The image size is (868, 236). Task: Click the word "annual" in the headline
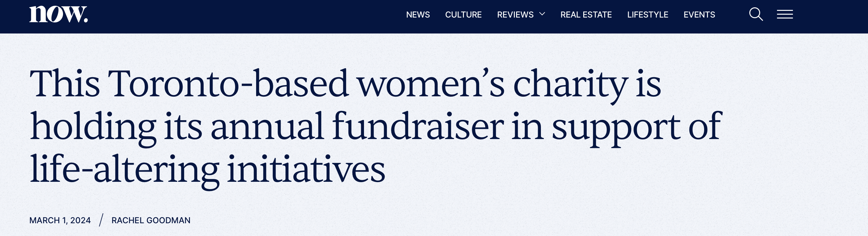[x=268, y=127]
